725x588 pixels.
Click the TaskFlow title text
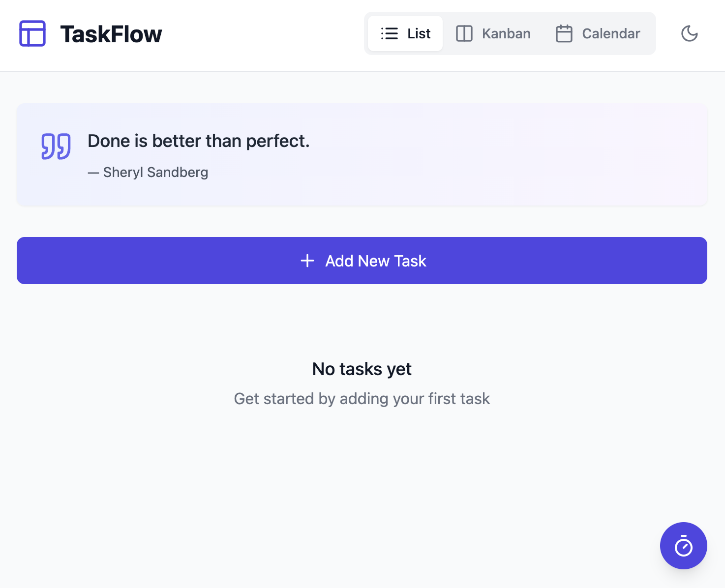(x=111, y=34)
